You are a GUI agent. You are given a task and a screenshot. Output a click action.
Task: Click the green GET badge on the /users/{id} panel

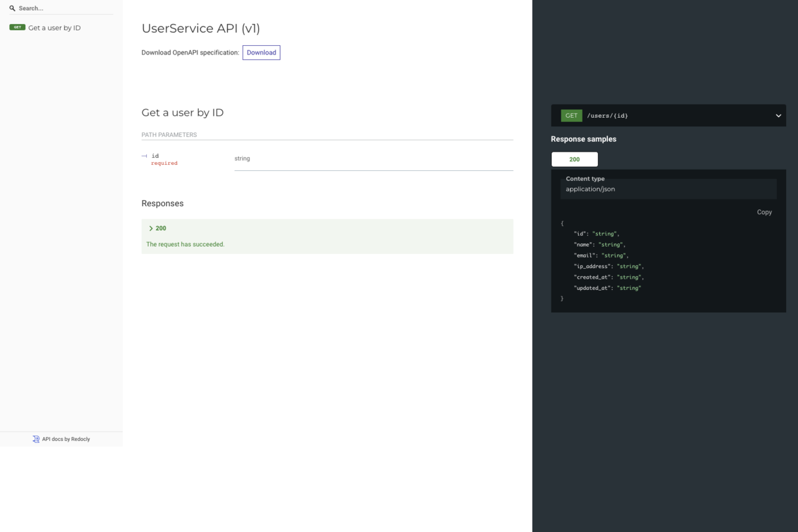coord(571,115)
